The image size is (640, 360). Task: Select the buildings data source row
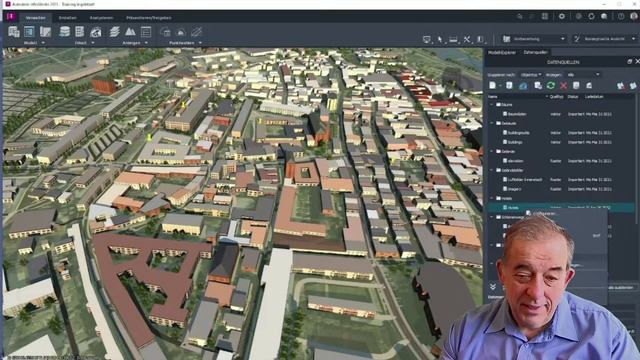[561, 142]
